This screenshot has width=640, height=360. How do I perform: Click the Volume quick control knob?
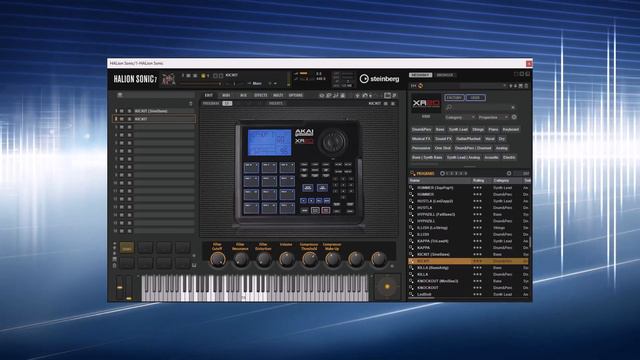287,259
